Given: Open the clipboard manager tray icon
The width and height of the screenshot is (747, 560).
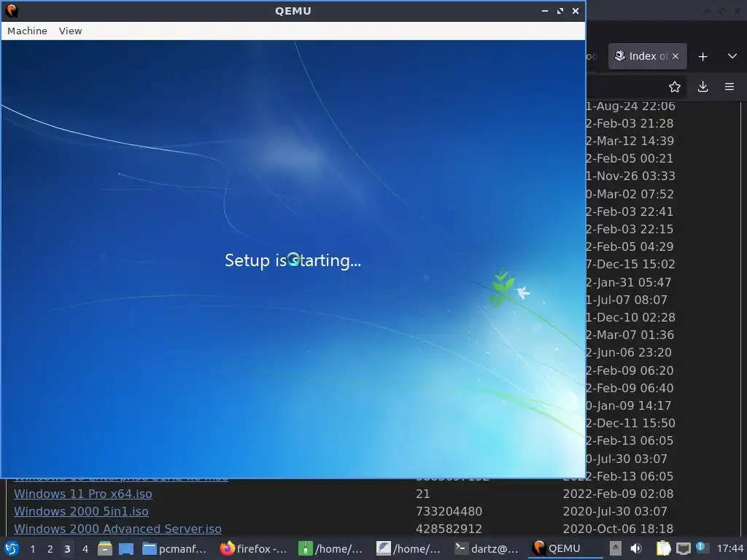Looking at the screenshot, I should (x=663, y=548).
